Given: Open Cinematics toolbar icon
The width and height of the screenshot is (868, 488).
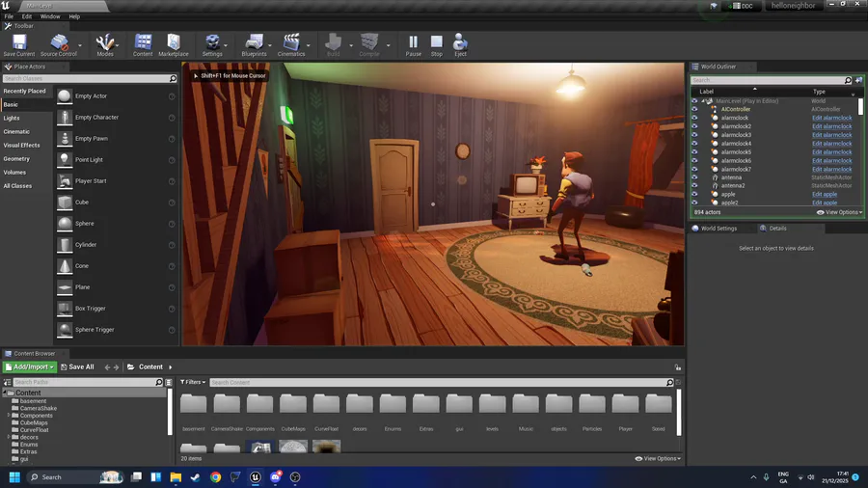Looking at the screenshot, I should (291, 45).
